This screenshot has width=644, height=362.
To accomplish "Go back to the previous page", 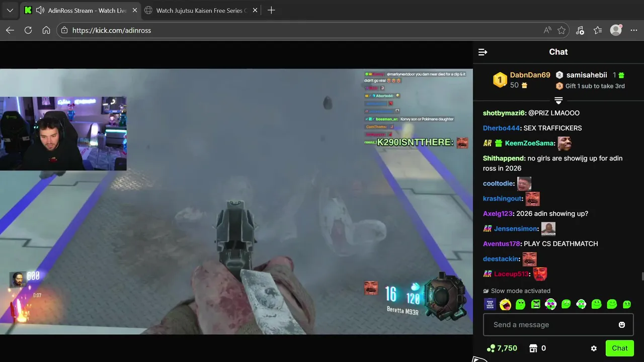I will pyautogui.click(x=10, y=30).
